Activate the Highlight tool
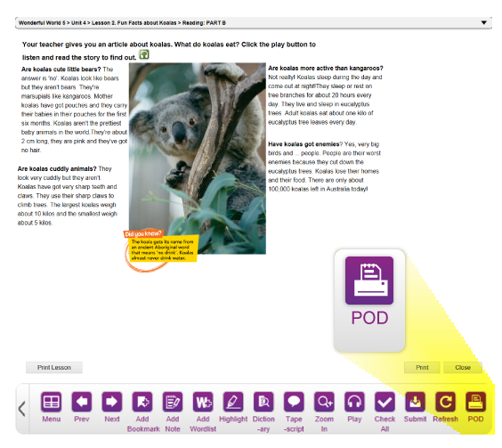The width and height of the screenshot is (502, 448). point(233,402)
